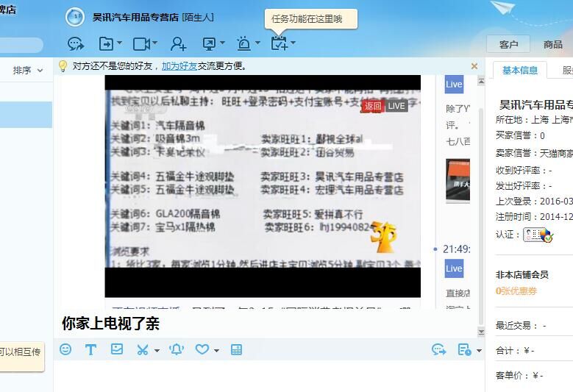The height and width of the screenshot is (392, 573).
Task: Open the image thumbnail in history panel
Action: point(458,181)
